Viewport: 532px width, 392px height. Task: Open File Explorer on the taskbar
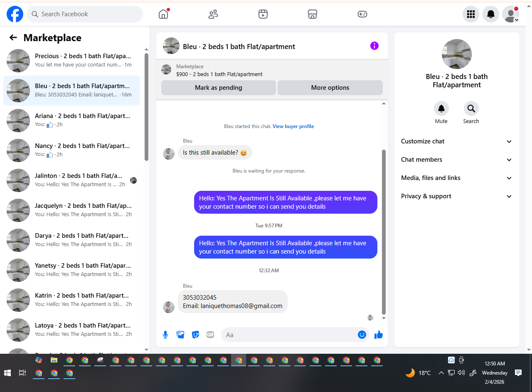point(54,360)
